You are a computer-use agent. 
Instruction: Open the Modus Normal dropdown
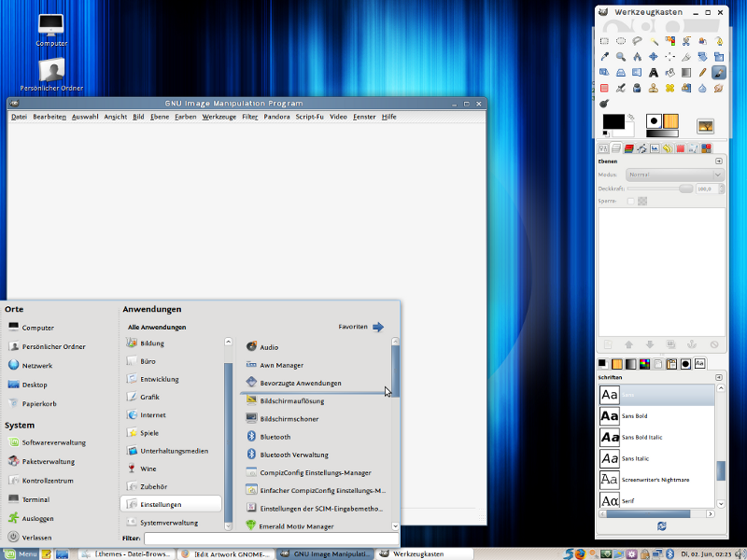coord(675,175)
